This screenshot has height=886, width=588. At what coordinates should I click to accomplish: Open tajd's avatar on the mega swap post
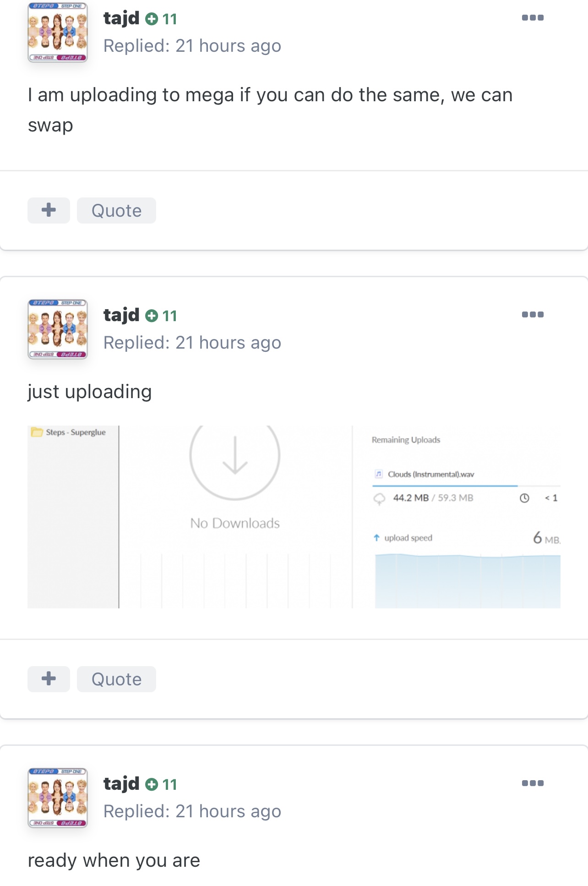point(58,33)
